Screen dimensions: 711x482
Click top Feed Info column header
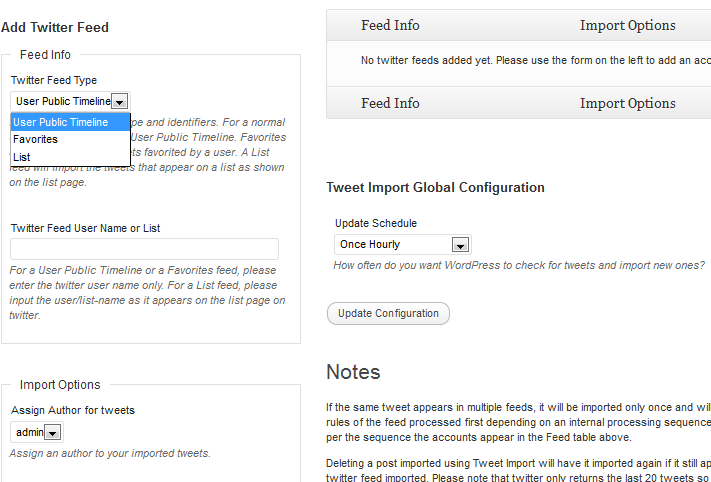point(390,25)
